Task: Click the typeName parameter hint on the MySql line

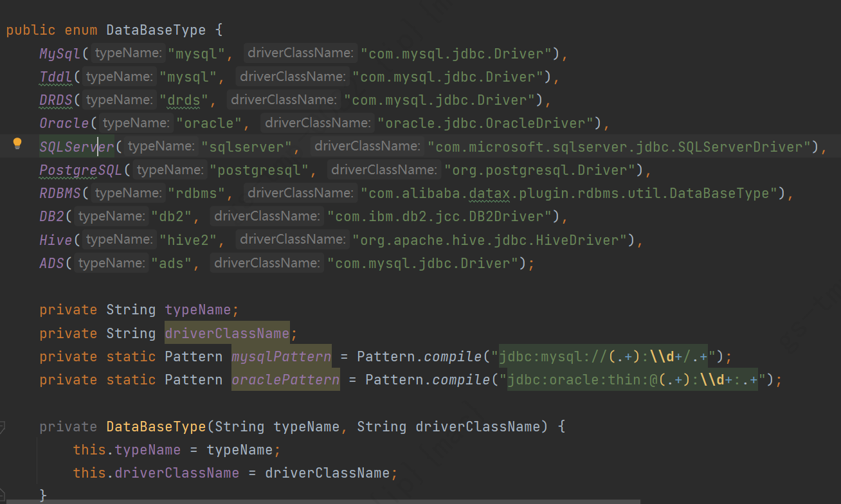Action: coord(127,53)
